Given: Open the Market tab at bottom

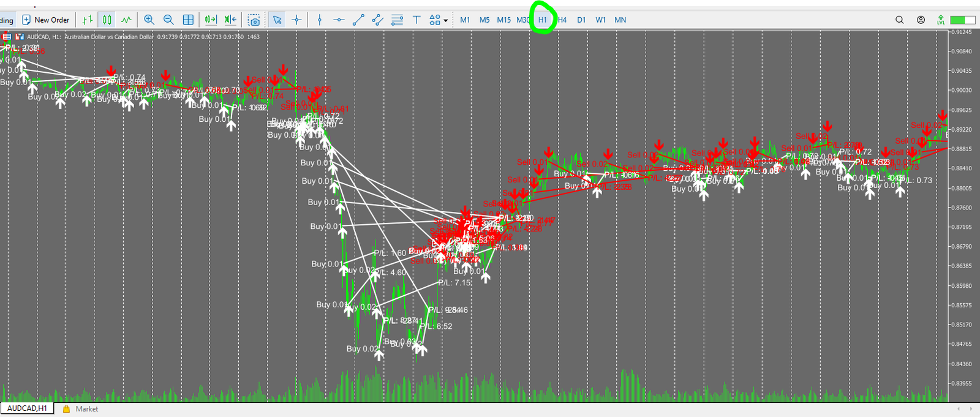Looking at the screenshot, I should click(x=81, y=409).
